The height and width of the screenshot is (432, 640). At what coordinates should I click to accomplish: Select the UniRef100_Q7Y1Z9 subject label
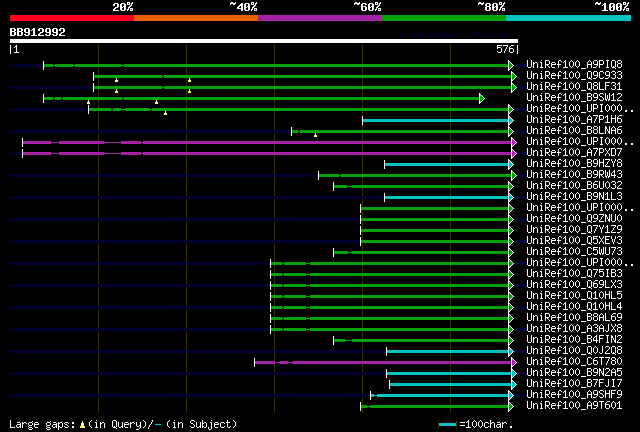tap(574, 229)
